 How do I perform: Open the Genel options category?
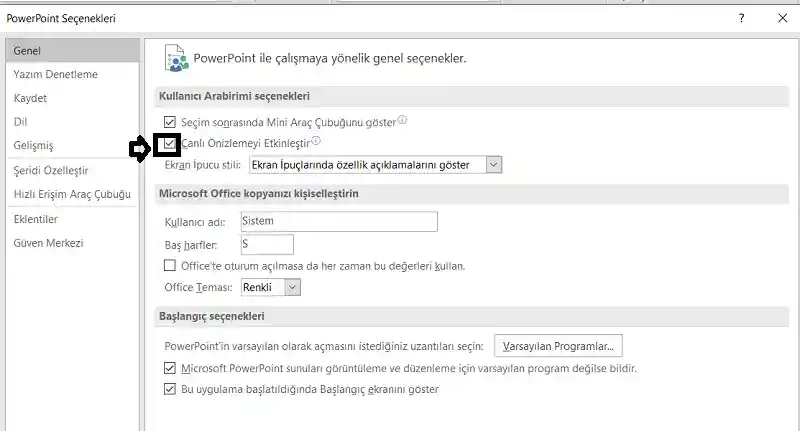tap(72, 50)
